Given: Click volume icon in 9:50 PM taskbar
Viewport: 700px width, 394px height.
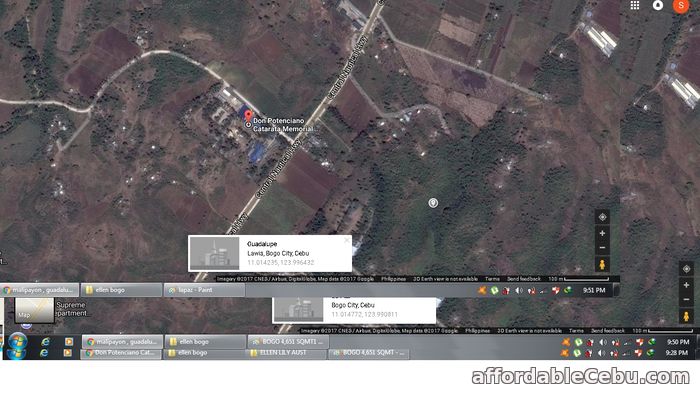Looking at the screenshot, I should pyautogui.click(x=603, y=342).
